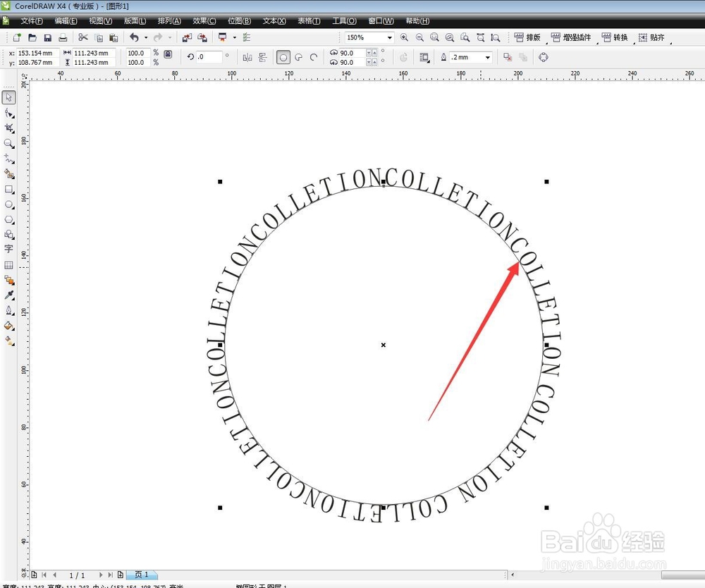Select the Rectangle tool in the toolbox
Image resolution: width=705 pixels, height=588 pixels.
pyautogui.click(x=9, y=189)
